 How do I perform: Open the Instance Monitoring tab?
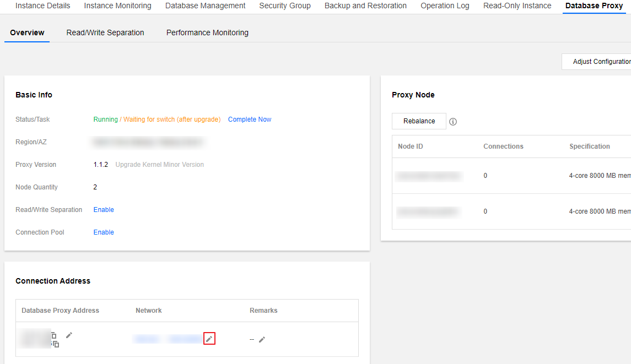117,6
